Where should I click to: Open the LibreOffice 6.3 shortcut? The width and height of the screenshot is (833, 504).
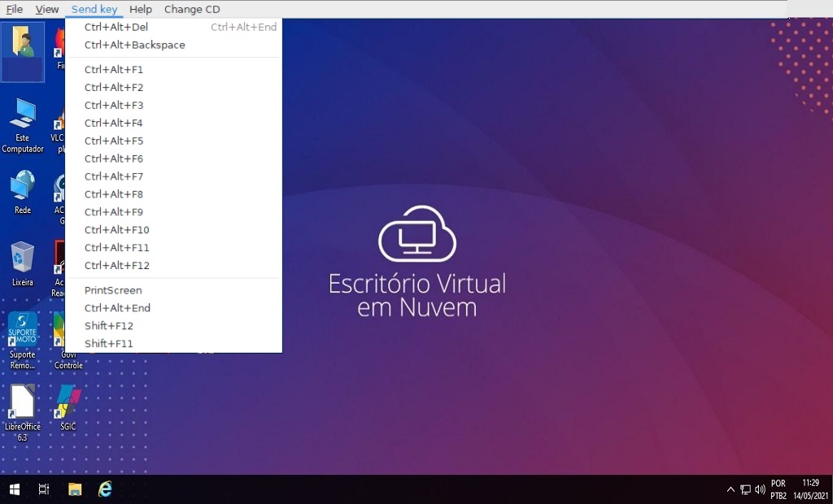click(23, 402)
